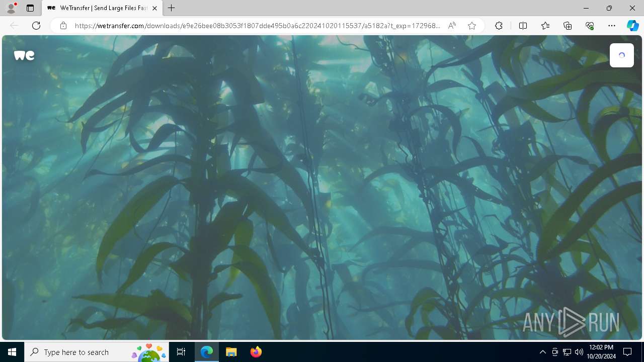
Task: Open the Favorites list
Action: [545, 26]
